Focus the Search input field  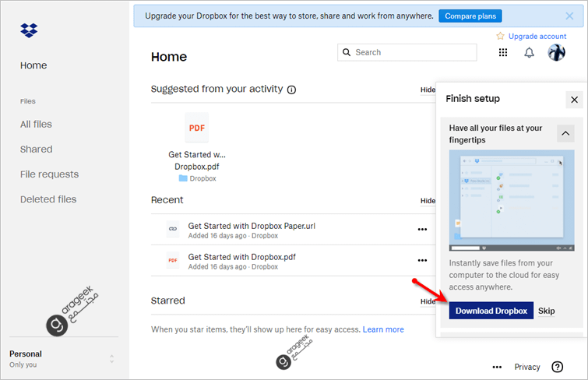407,52
